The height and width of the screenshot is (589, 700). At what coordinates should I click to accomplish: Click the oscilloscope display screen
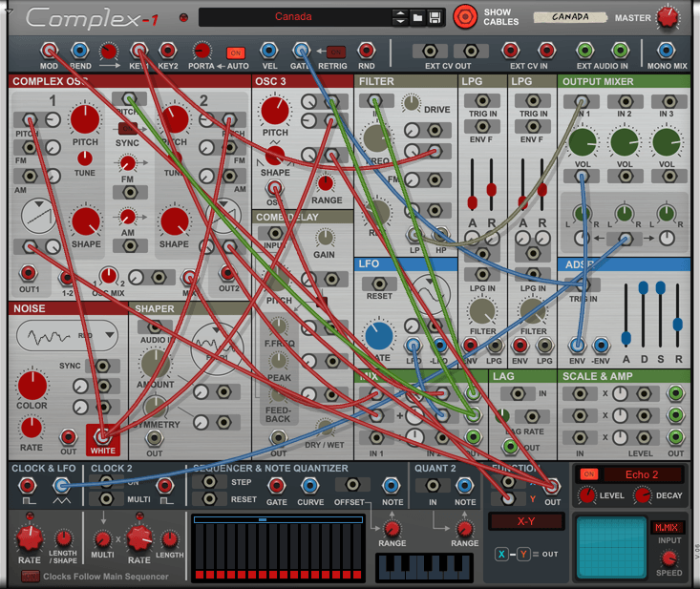(611, 548)
